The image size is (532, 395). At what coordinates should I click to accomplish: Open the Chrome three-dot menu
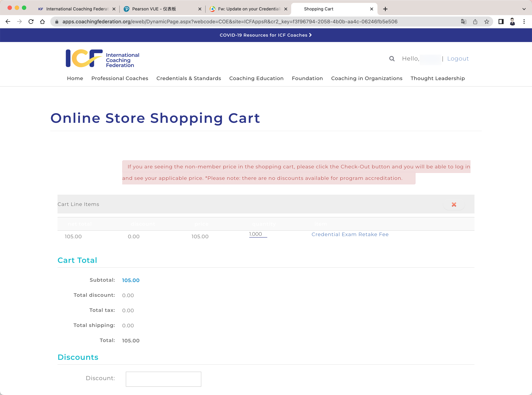[524, 22]
